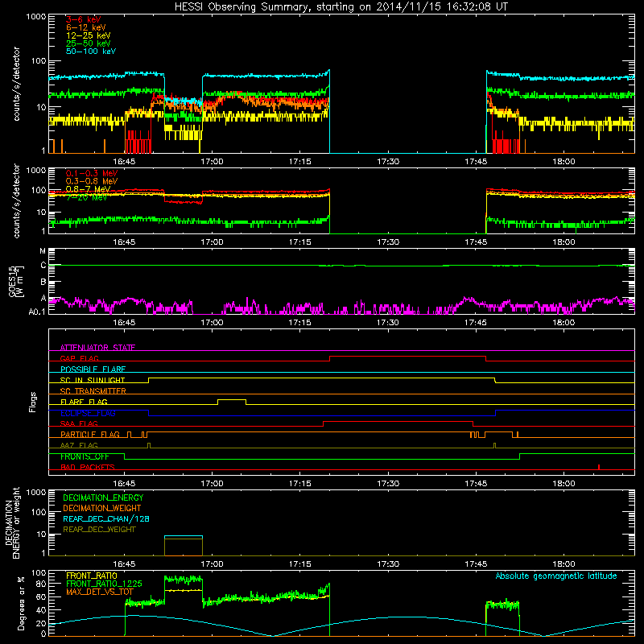The image size is (644, 644).
Task: Click the GOES15 axis label
Action: 13,282
